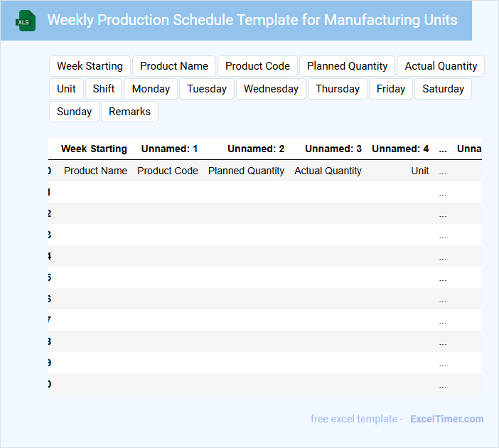Click the Unnamed: 2 column header
499x448 pixels.
tap(256, 149)
